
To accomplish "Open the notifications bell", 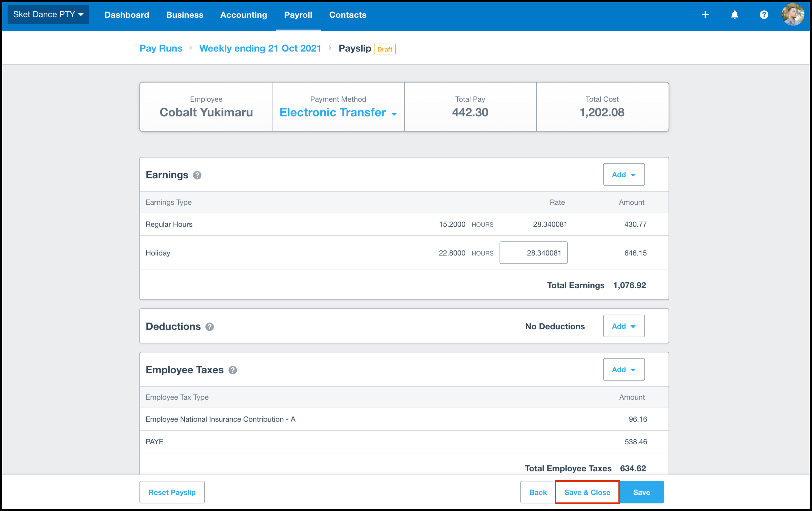I will [x=735, y=15].
